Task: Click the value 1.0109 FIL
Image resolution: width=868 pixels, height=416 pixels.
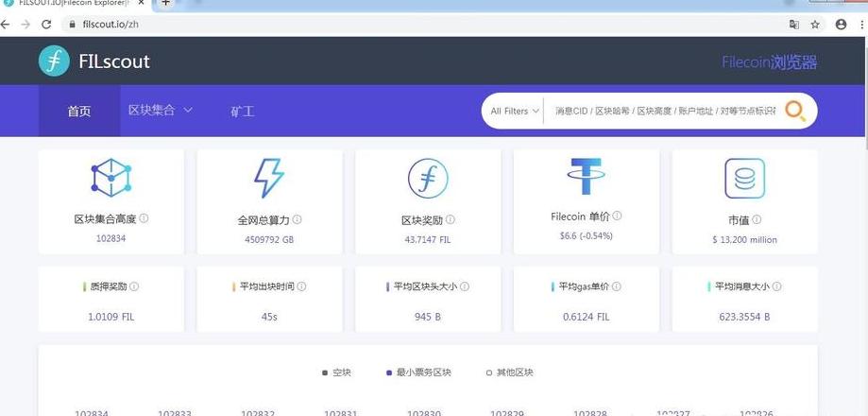Action: 111,317
